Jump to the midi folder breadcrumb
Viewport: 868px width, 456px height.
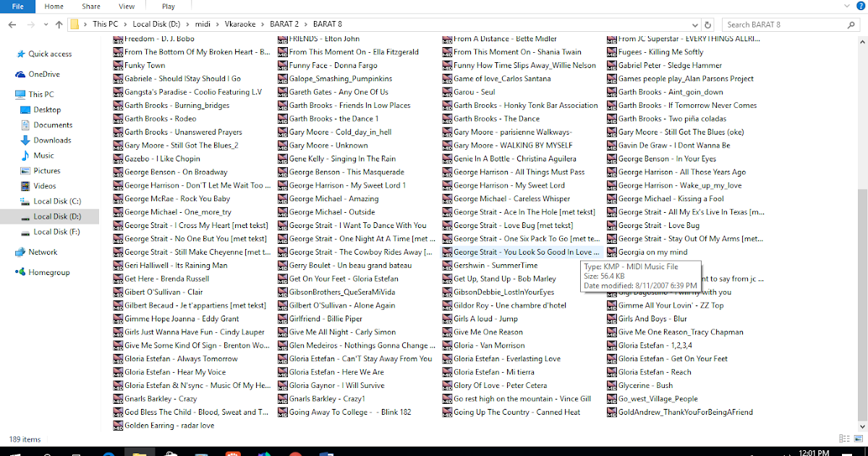click(203, 25)
